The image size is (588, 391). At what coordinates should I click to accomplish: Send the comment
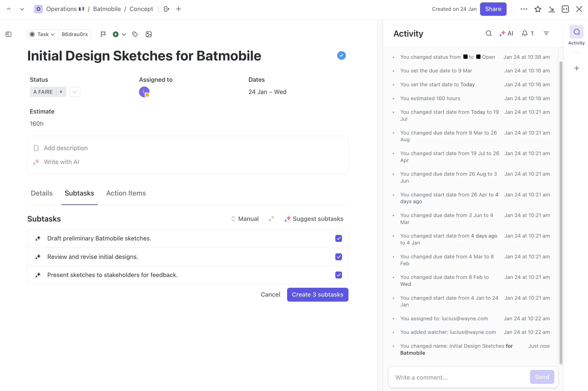pyautogui.click(x=542, y=377)
